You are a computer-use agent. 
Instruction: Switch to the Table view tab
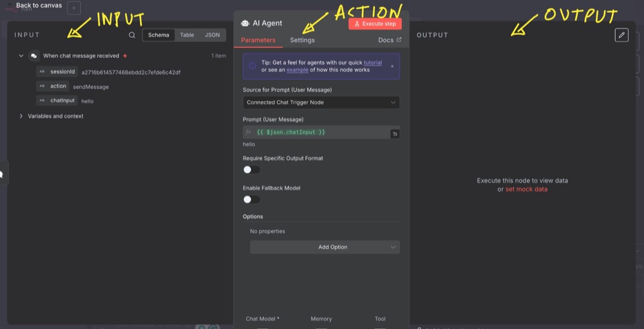pos(187,35)
